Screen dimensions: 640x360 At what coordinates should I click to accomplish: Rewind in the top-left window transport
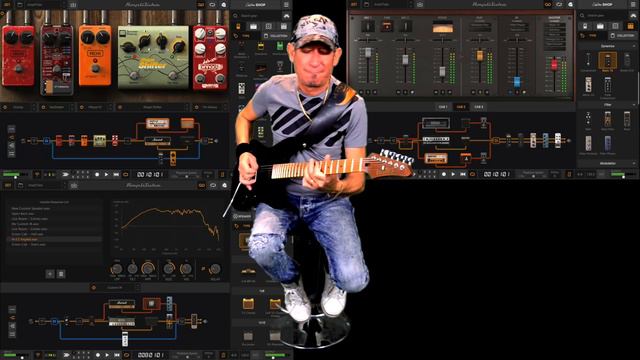pos(116,174)
